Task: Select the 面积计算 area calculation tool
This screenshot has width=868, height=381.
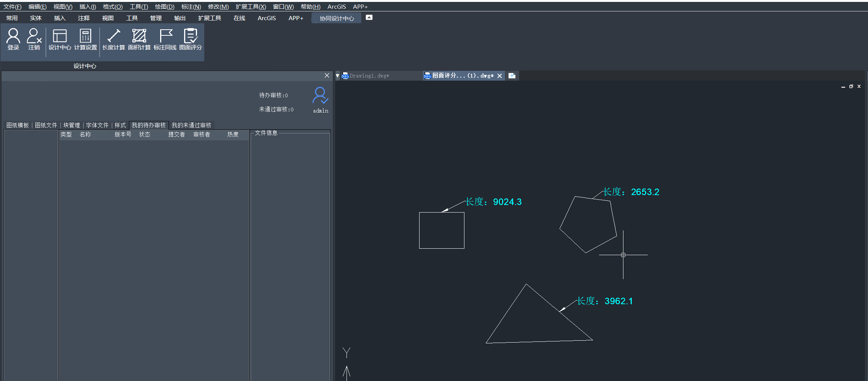Action: click(x=139, y=39)
